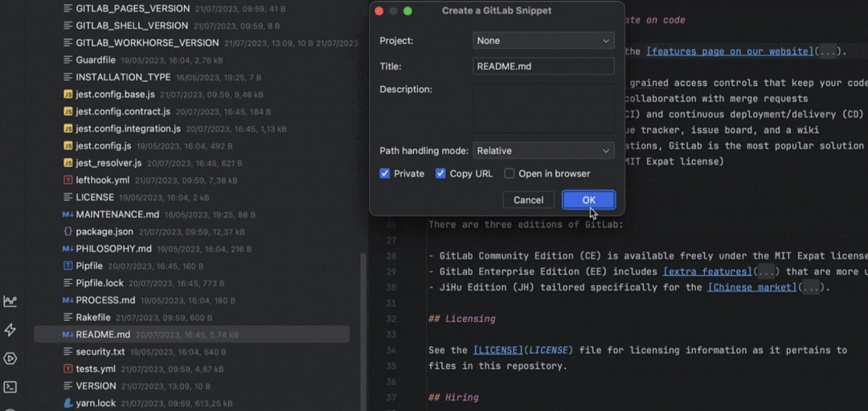The height and width of the screenshot is (411, 868).
Task: Select GITLAB_WORKHORSE_VERSION file
Action: pyautogui.click(x=147, y=43)
